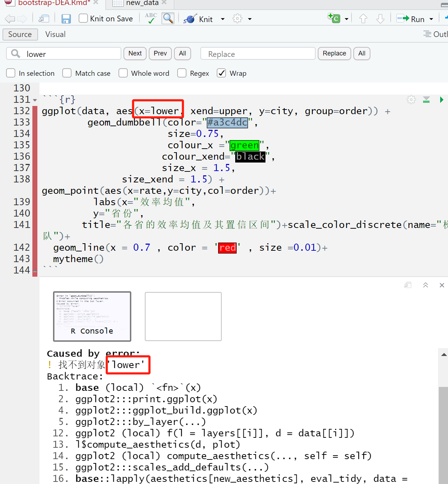The image size is (448, 484).
Task: Run the ABC spell check
Action: [x=151, y=18]
